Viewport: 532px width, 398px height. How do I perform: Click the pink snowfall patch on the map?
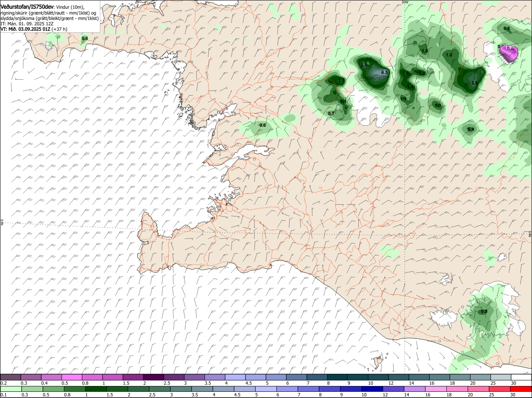[x=509, y=53]
